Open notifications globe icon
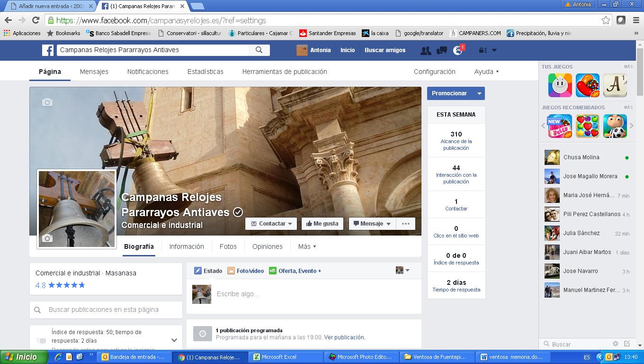Image resolution: width=644 pixels, height=364 pixels. 458,50
